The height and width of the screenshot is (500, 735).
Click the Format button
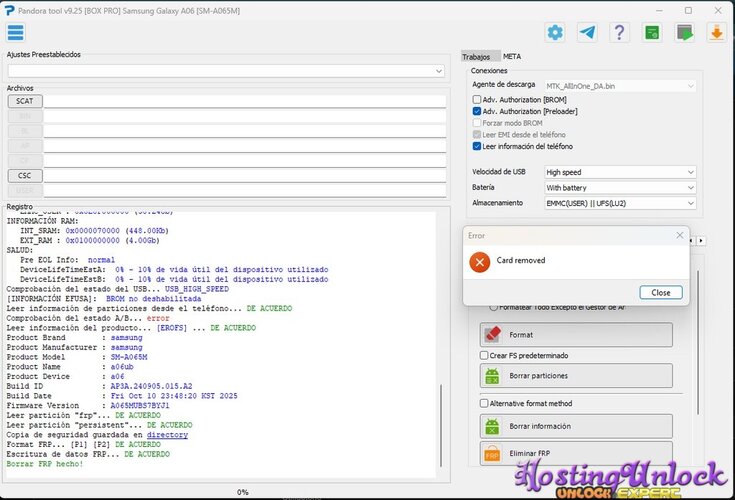pyautogui.click(x=576, y=335)
